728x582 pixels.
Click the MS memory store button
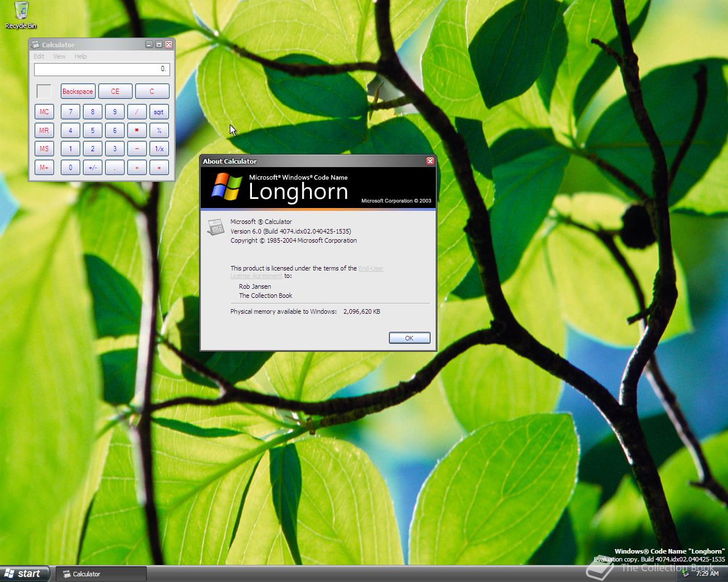(44, 149)
